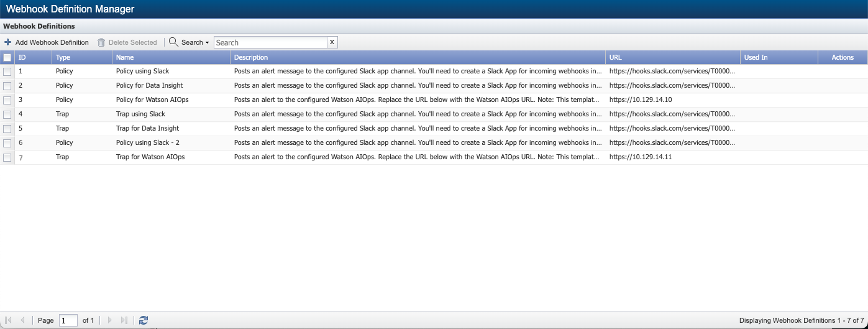Click 'Displaying Webhook Definitions 1 - 7 of 7' status
Screen dimensions: 868x329
pyautogui.click(x=802, y=320)
